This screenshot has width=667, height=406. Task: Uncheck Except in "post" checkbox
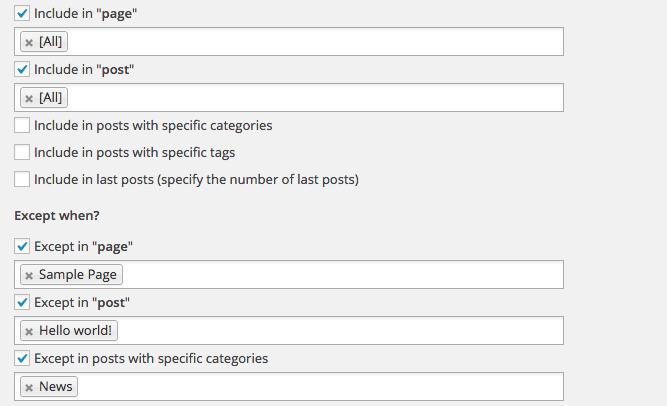22,302
